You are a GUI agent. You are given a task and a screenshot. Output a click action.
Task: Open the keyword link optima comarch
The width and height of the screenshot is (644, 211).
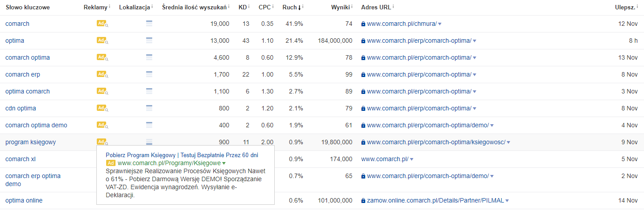pos(28,91)
